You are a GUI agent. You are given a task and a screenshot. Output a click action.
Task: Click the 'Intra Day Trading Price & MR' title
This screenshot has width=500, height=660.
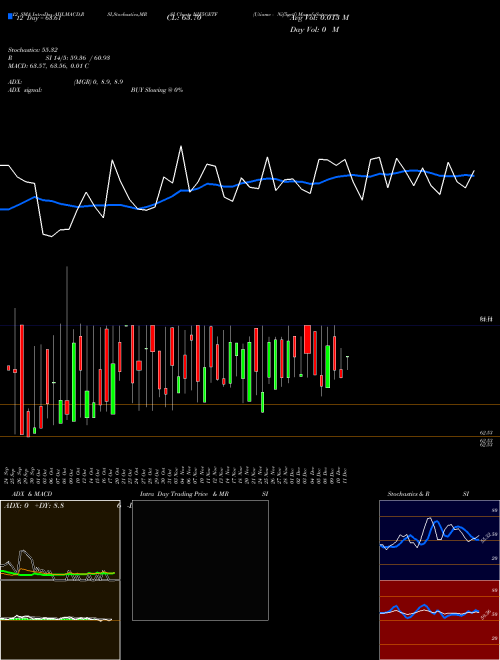point(184,494)
